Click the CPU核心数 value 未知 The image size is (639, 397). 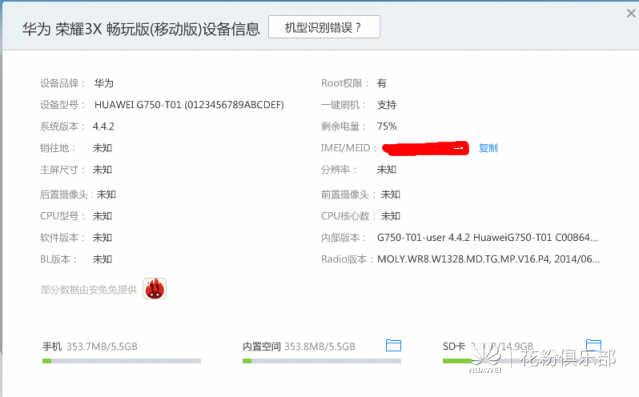pyautogui.click(x=390, y=216)
